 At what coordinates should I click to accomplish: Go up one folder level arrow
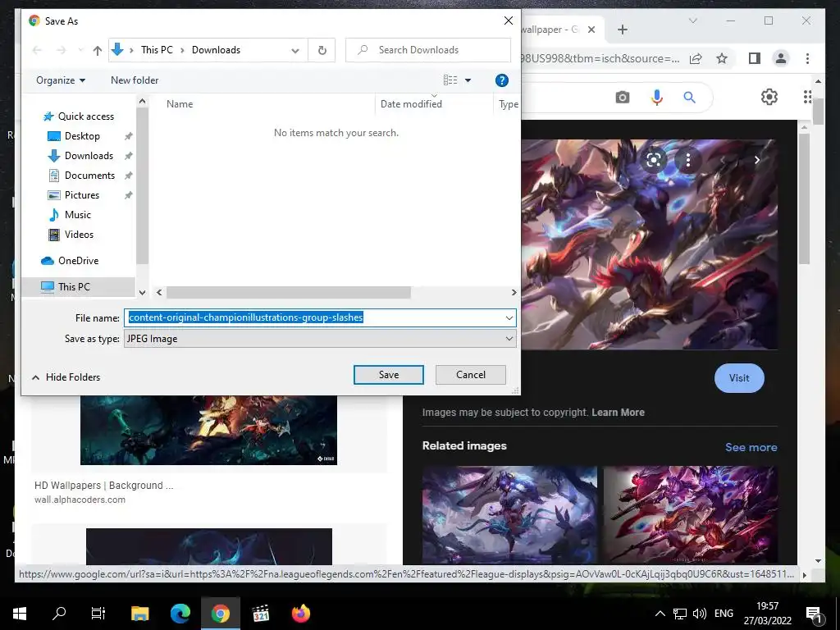coord(97,50)
